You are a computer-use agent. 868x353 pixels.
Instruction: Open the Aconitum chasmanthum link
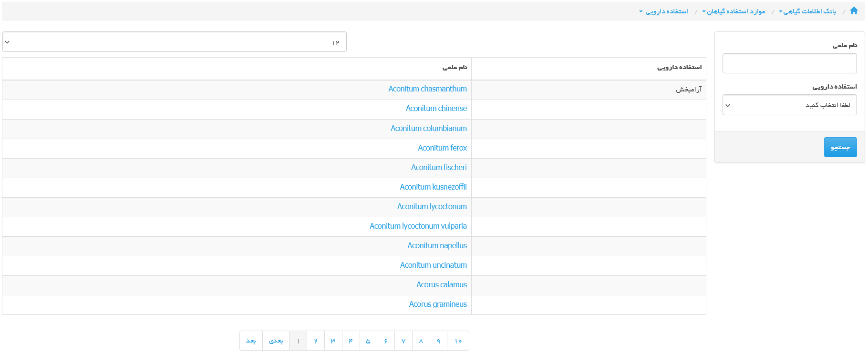click(427, 89)
